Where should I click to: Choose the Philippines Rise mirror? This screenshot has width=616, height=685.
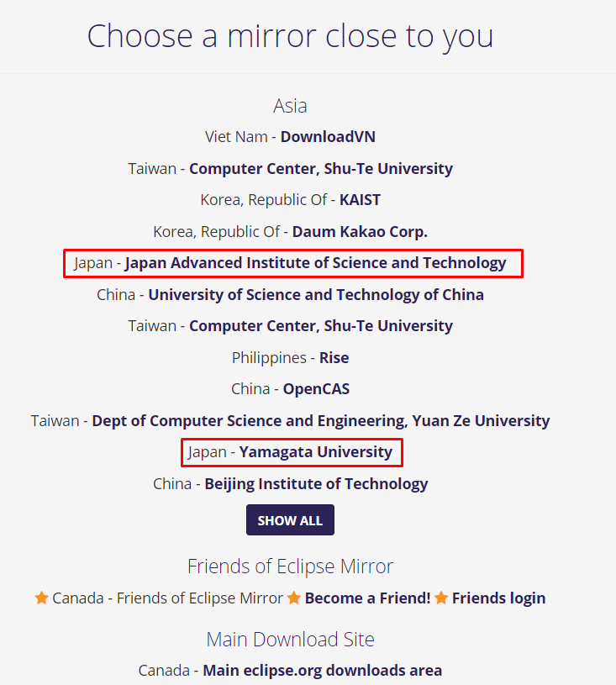click(334, 358)
